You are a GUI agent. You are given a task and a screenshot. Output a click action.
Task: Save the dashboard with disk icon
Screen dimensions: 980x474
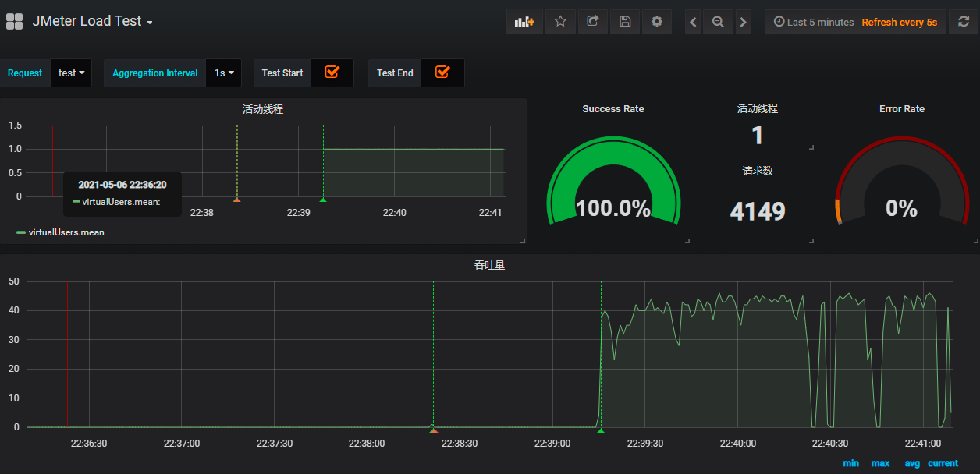tap(625, 22)
